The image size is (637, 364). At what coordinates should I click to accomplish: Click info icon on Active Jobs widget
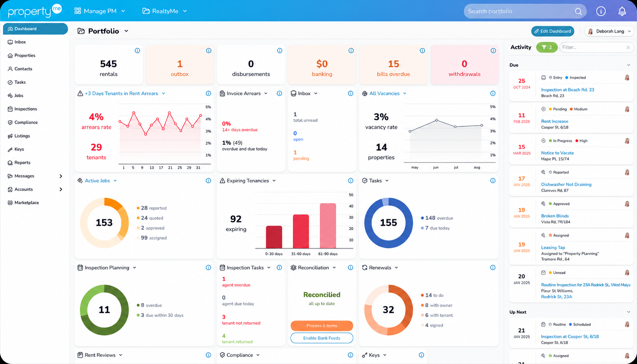coord(208,180)
